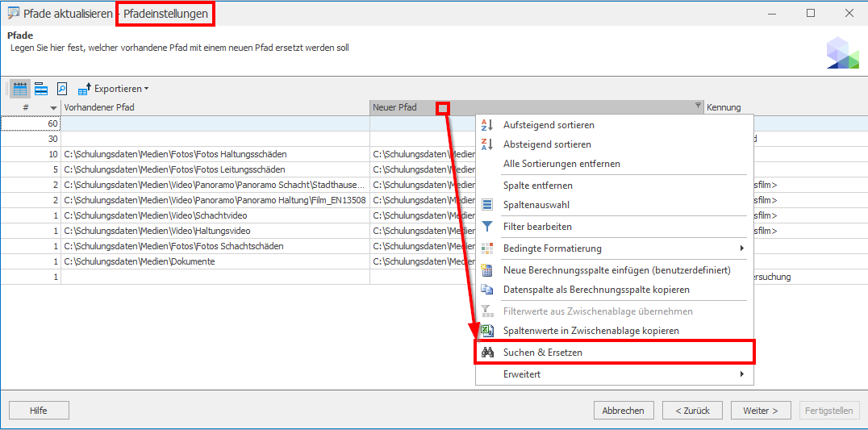Select the table grid view icon

tap(20, 89)
